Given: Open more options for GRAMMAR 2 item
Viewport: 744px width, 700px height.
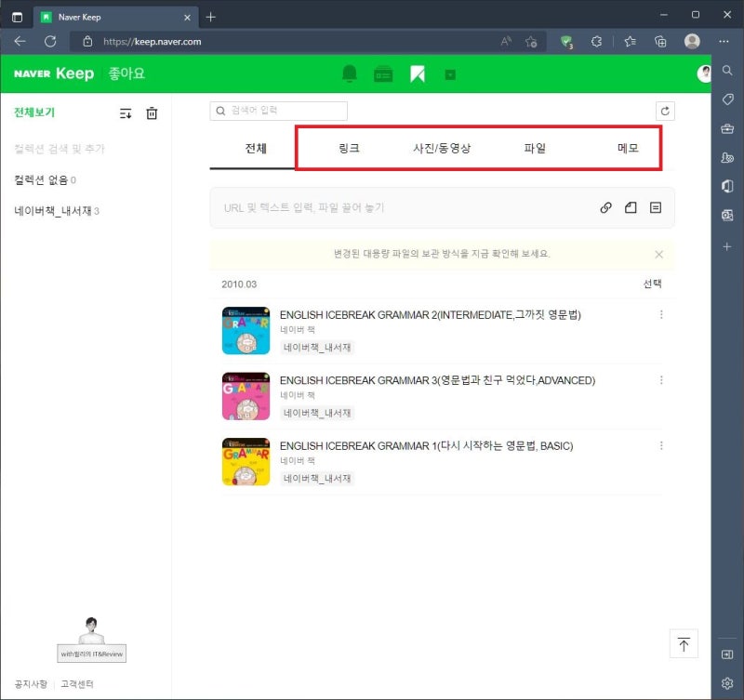Looking at the screenshot, I should click(661, 314).
